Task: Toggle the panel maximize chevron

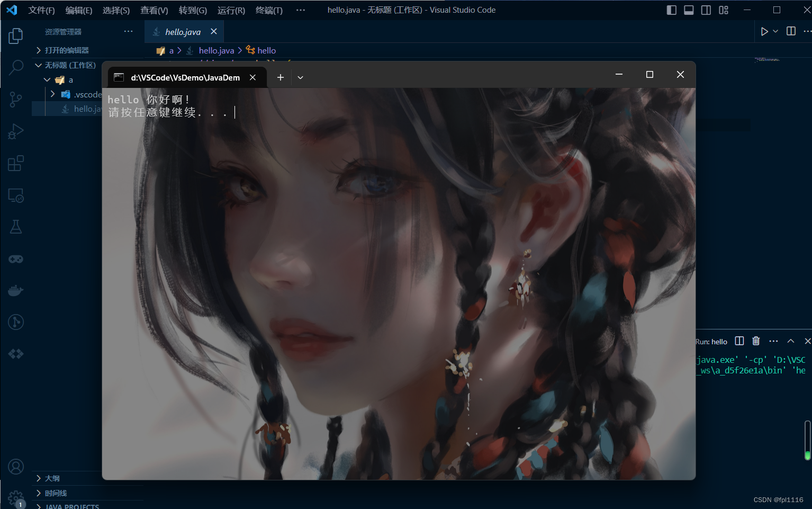Action: click(x=791, y=341)
